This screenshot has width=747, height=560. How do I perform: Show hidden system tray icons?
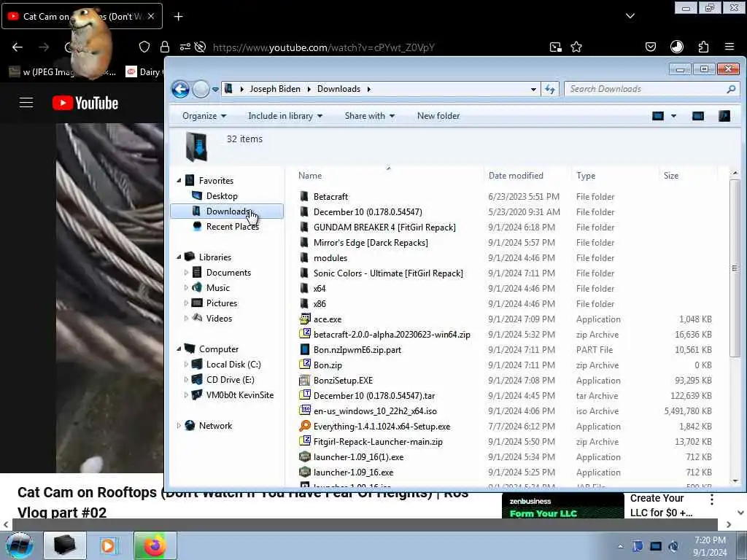coord(620,546)
